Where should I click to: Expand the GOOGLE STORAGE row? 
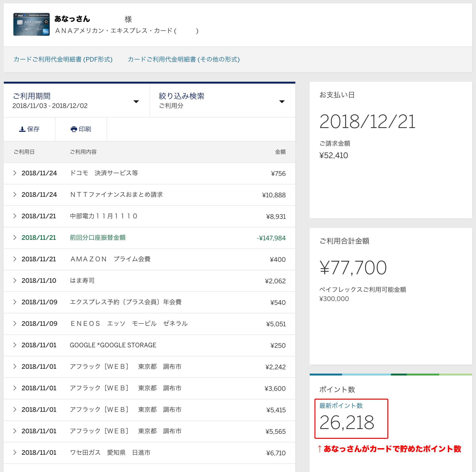150,345
